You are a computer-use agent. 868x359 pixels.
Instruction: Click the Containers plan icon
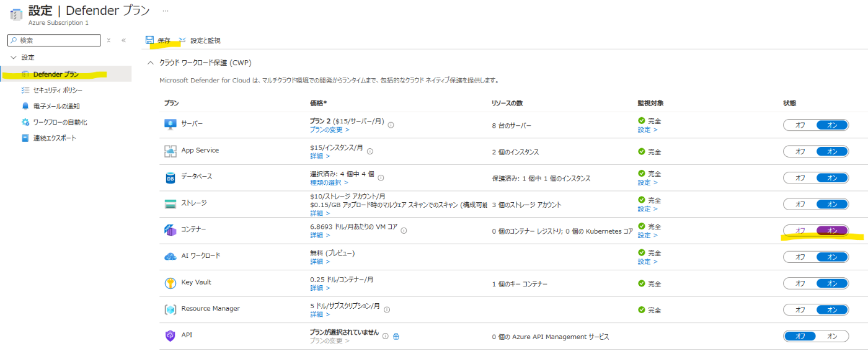[170, 230]
